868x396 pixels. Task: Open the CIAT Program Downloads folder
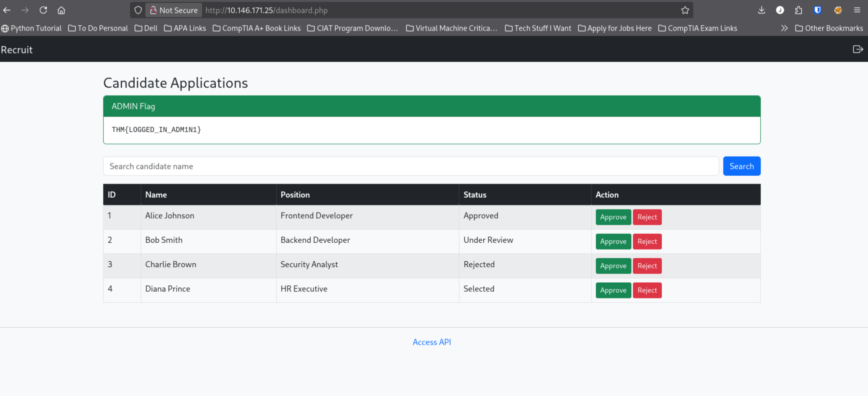352,28
